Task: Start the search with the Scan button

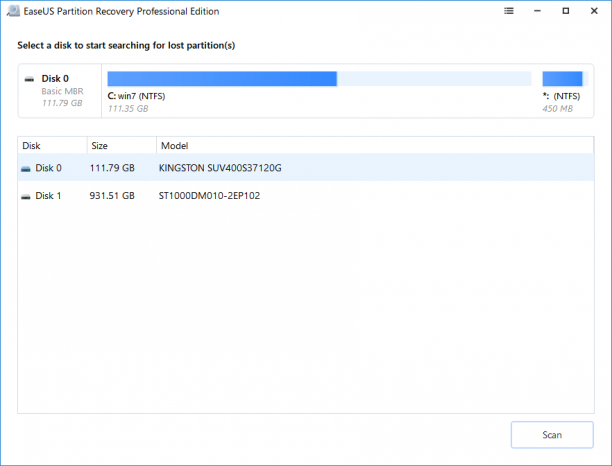Action: pyautogui.click(x=552, y=435)
